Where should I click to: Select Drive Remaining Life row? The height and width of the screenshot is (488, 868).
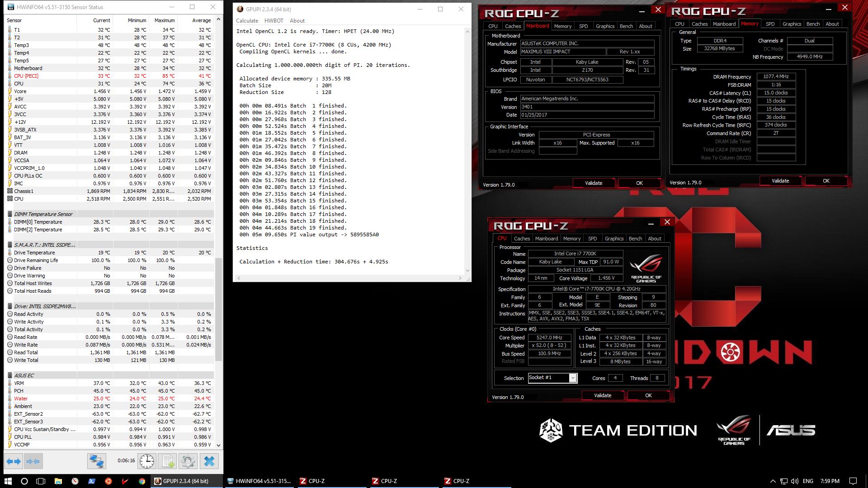tap(110, 260)
